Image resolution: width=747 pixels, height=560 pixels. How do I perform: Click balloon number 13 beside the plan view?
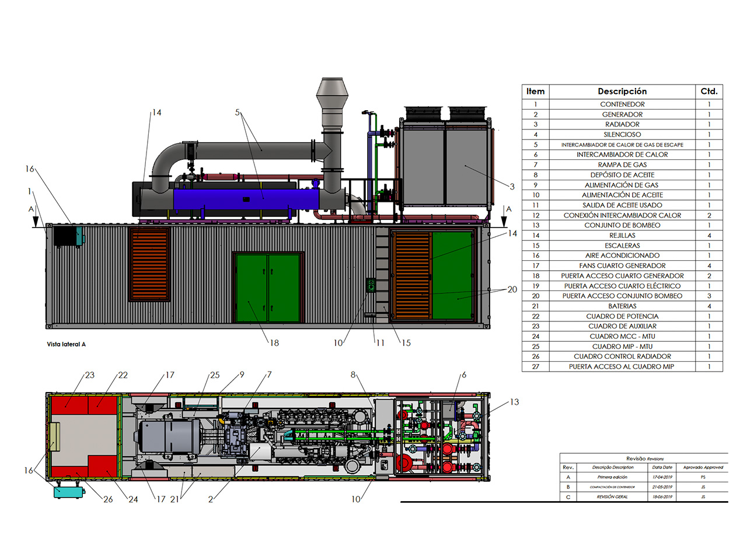click(x=514, y=402)
